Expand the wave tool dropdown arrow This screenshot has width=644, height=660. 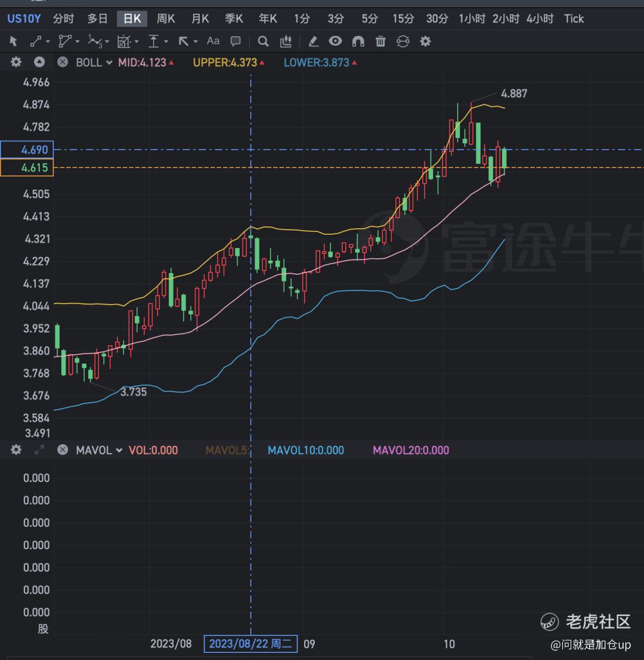(107, 42)
